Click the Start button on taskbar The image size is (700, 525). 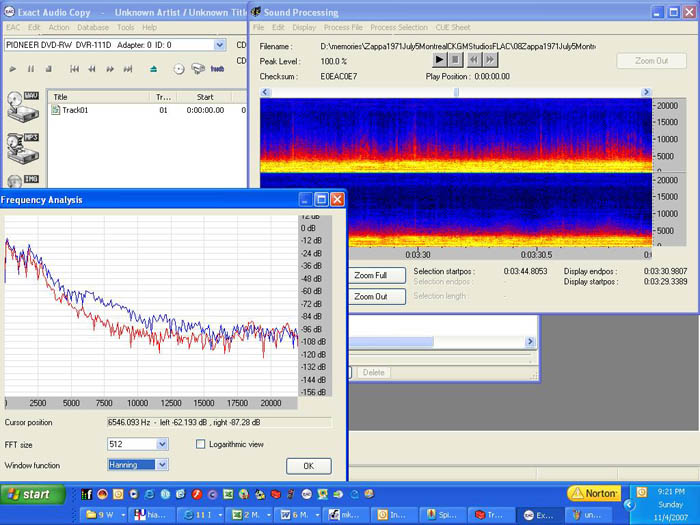pyautogui.click(x=33, y=494)
